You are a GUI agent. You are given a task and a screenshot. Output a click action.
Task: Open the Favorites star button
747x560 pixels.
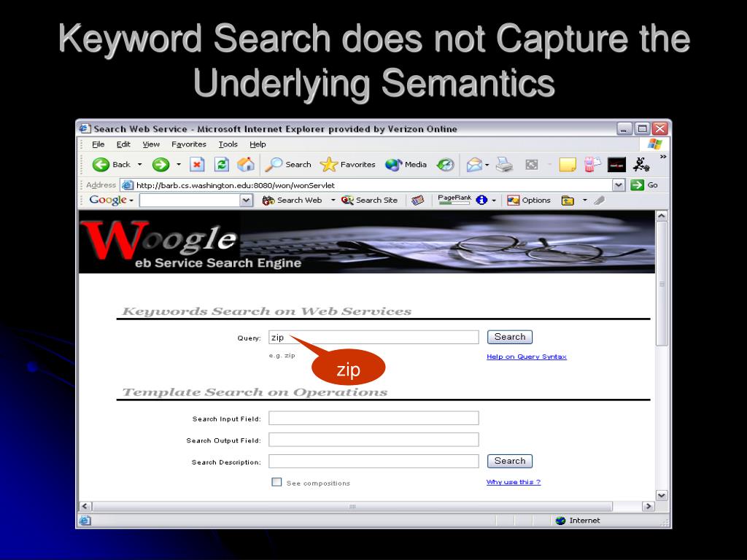(348, 165)
